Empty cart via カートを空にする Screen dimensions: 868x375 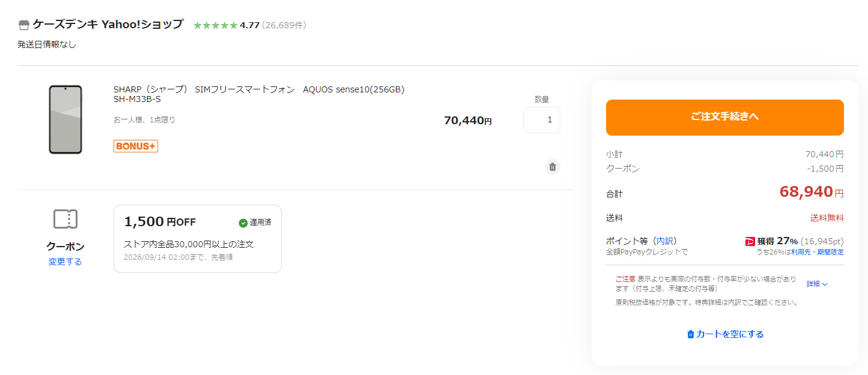click(x=725, y=334)
